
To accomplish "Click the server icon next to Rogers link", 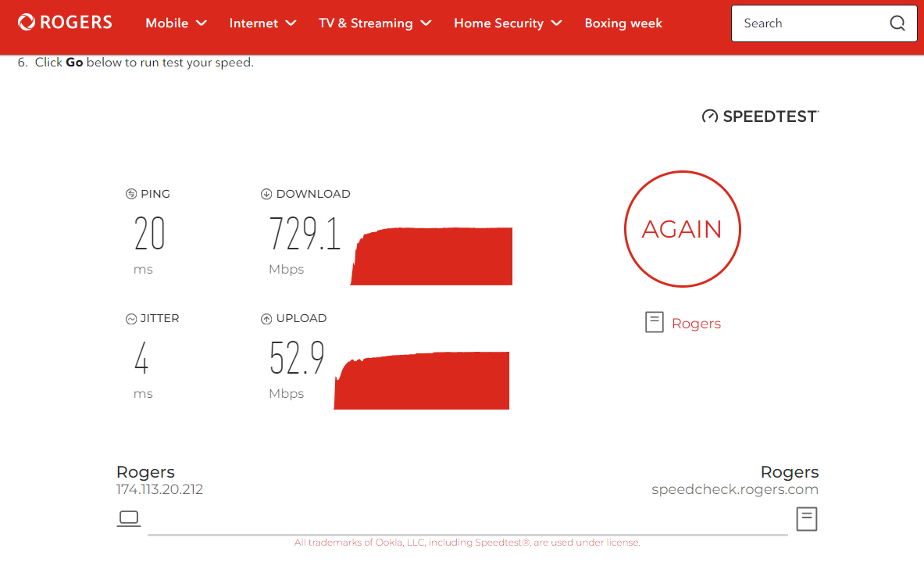I will (x=654, y=322).
